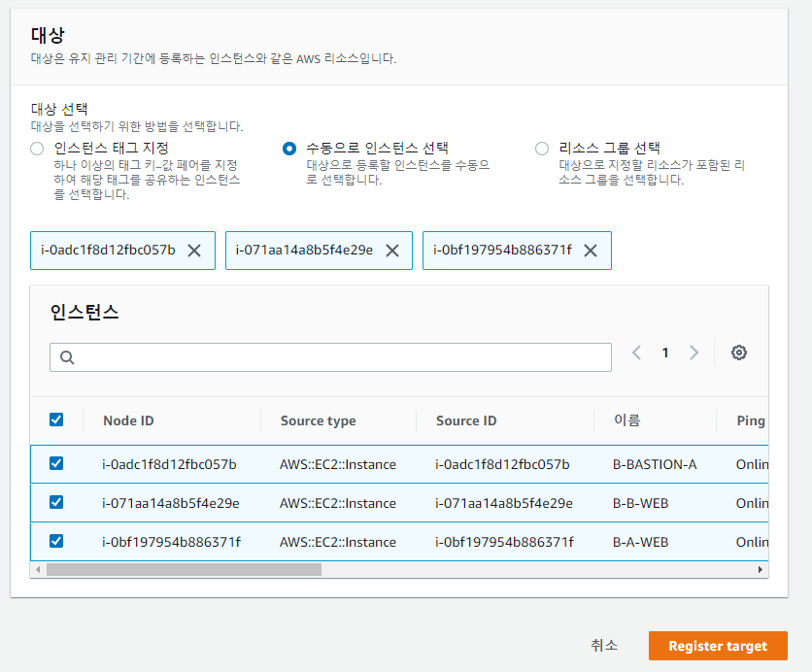Click the search magnifier icon
812x672 pixels.
coord(67,357)
